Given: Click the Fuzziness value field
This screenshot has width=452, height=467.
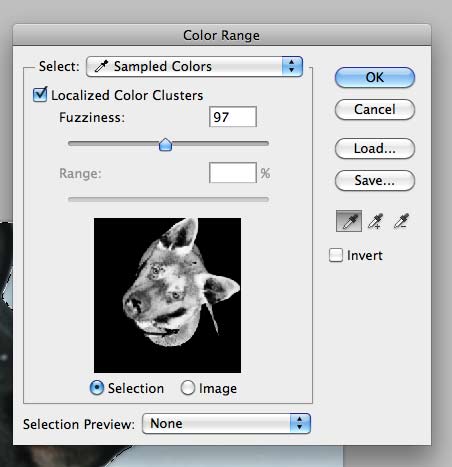Looking at the screenshot, I should (x=233, y=117).
